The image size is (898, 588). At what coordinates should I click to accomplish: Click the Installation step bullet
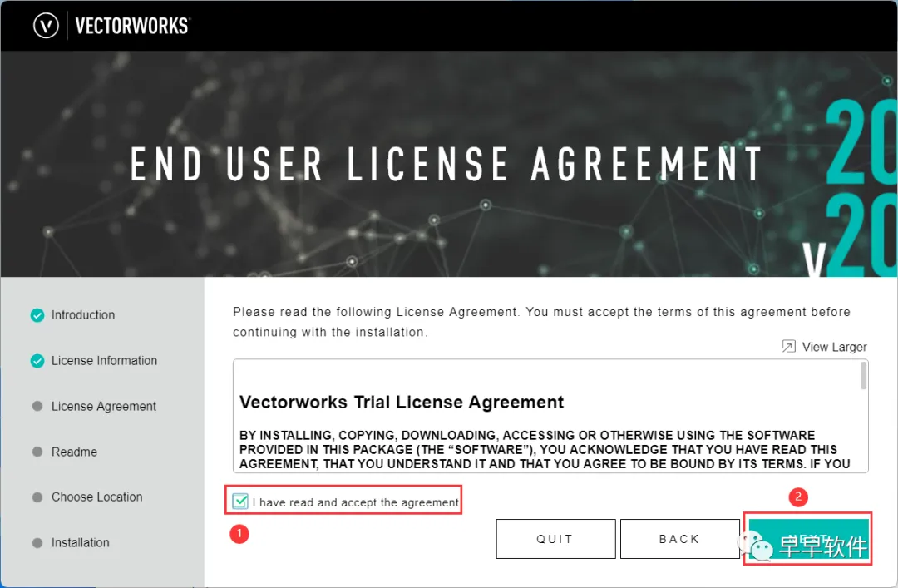(x=37, y=543)
